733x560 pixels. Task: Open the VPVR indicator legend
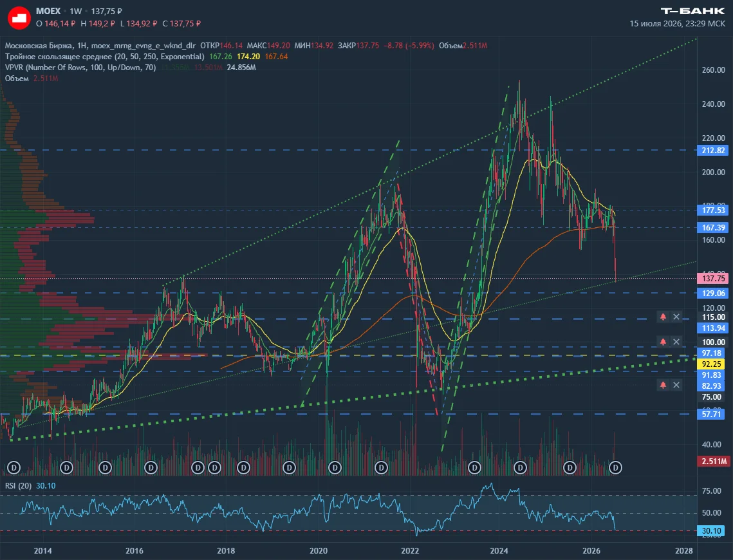tap(80, 68)
